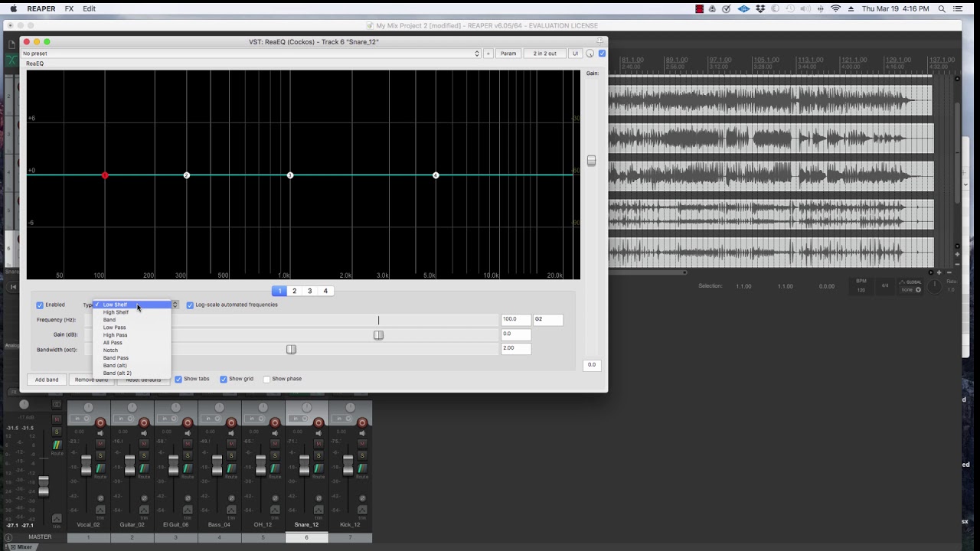Solo the Snare_12 channel
This screenshot has width=980, height=551.
point(318,455)
